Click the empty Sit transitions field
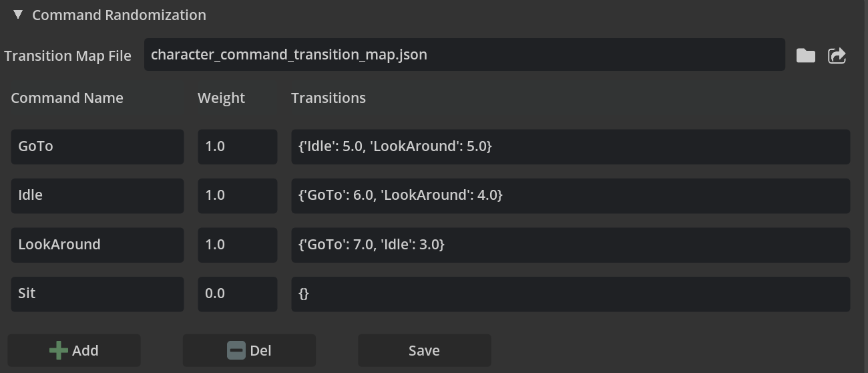Viewport: 868px width, 373px height. click(x=570, y=293)
